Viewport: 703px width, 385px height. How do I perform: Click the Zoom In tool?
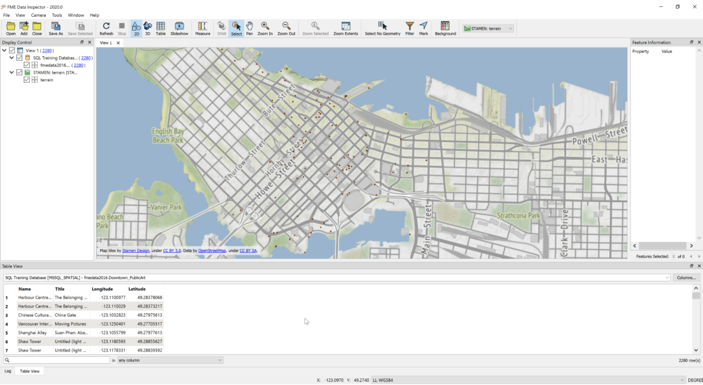[265, 29]
